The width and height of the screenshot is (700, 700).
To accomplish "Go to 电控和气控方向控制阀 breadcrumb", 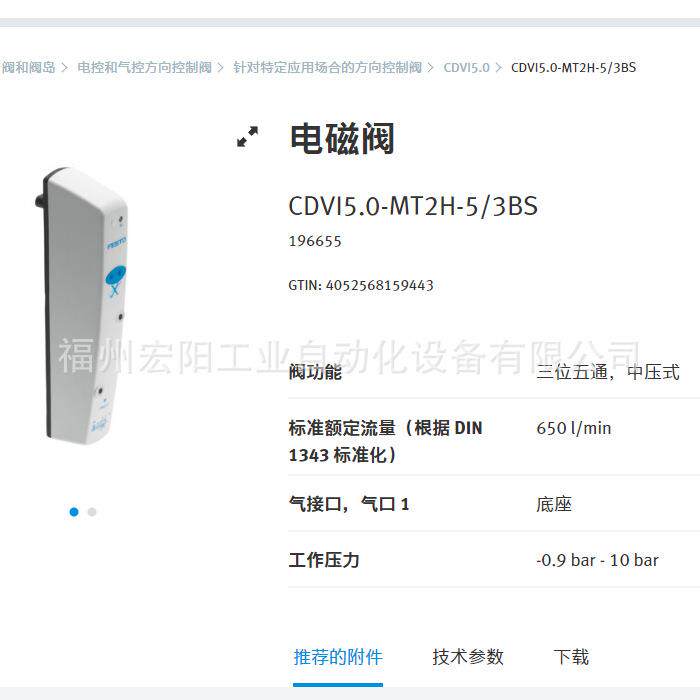I will pyautogui.click(x=145, y=67).
